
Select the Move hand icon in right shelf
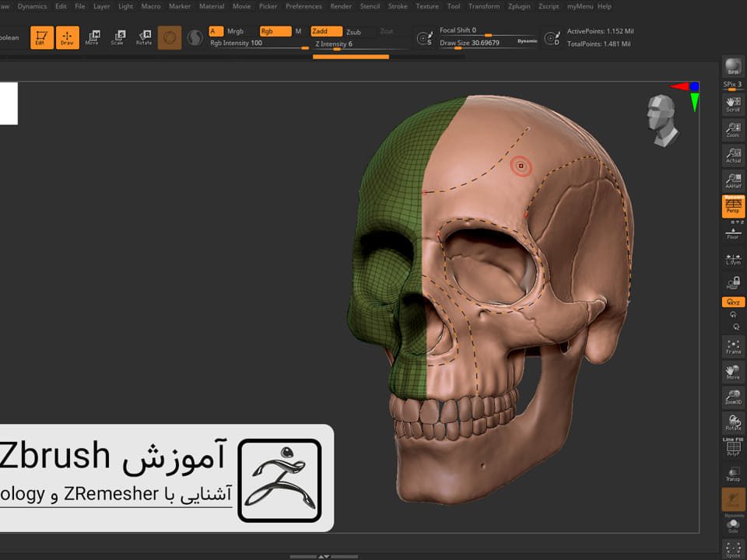click(x=733, y=372)
